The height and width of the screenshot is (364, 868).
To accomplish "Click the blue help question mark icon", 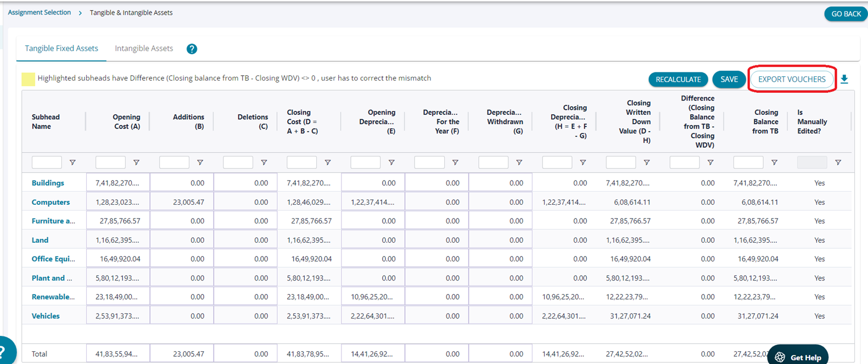I will point(192,49).
